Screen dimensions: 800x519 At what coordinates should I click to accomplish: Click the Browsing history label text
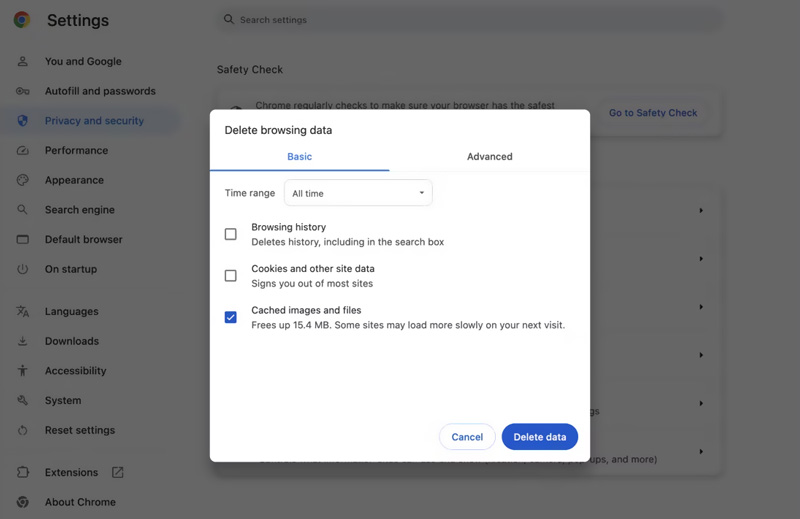pos(288,227)
